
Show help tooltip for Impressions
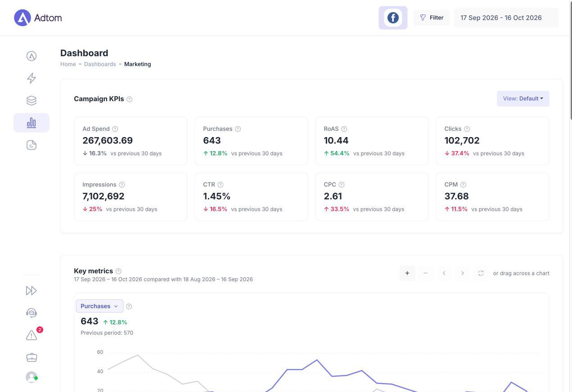click(x=122, y=185)
